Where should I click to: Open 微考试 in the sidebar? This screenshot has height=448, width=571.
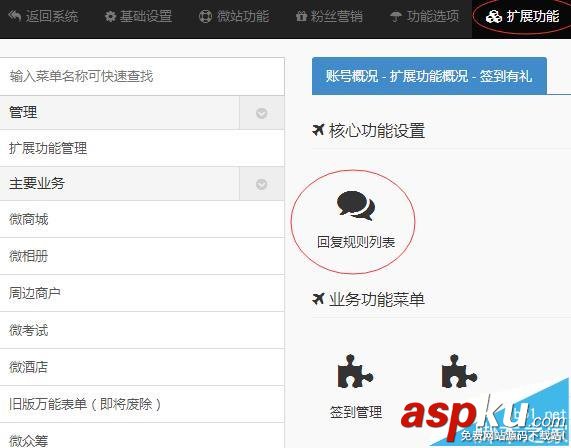(x=142, y=330)
